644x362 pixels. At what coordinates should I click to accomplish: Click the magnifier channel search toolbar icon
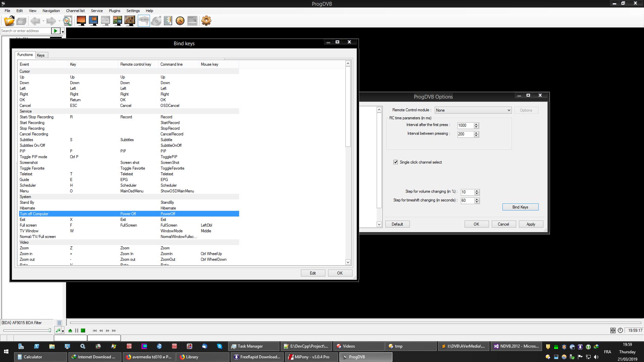[x=67, y=21]
